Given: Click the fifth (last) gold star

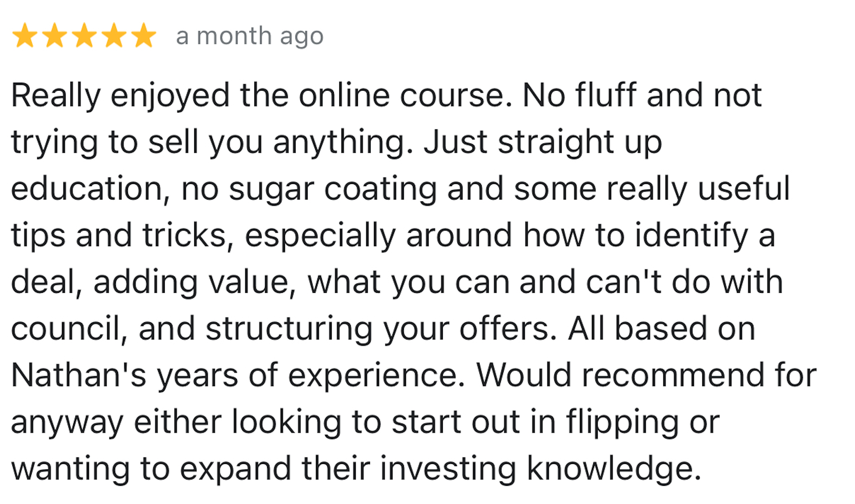Looking at the screenshot, I should click(x=144, y=35).
